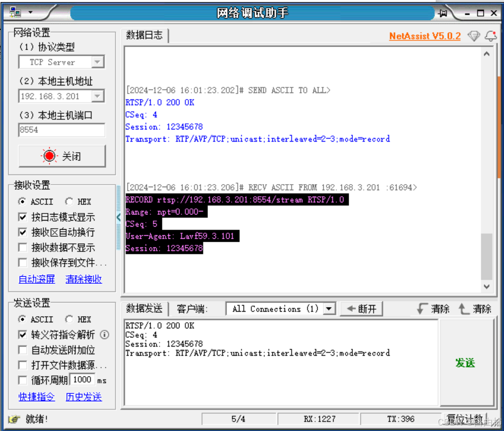Open the notification bell icon
Image resolution: width=504 pixels, height=431 pixels.
[491, 36]
